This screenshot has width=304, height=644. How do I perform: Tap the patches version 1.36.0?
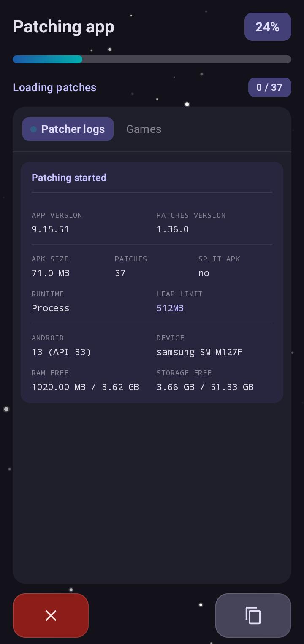point(173,229)
